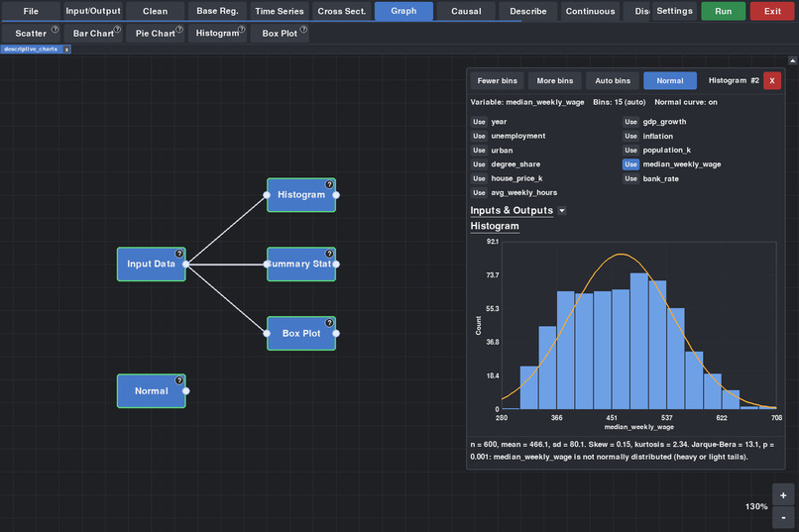Click the help icon on Histogram node
The image size is (799, 532).
pyautogui.click(x=329, y=184)
